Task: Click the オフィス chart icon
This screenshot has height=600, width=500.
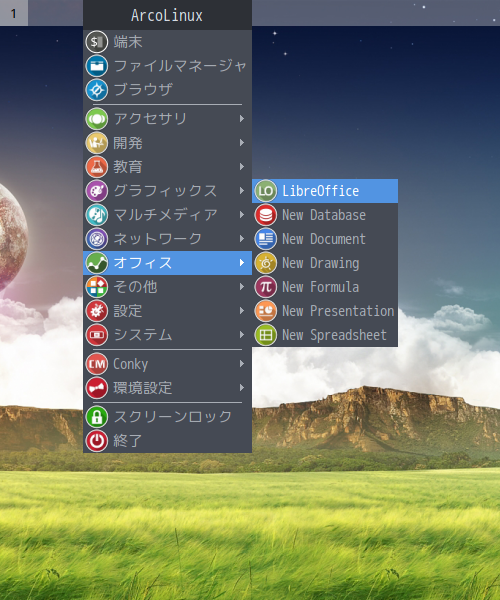Action: (x=96, y=263)
